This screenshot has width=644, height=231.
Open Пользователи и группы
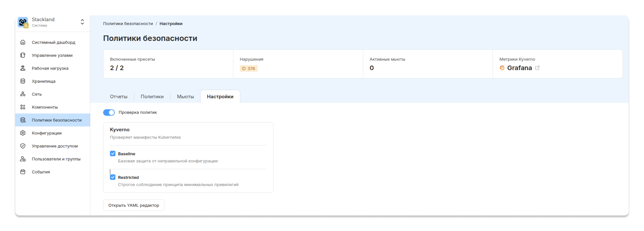53,159
